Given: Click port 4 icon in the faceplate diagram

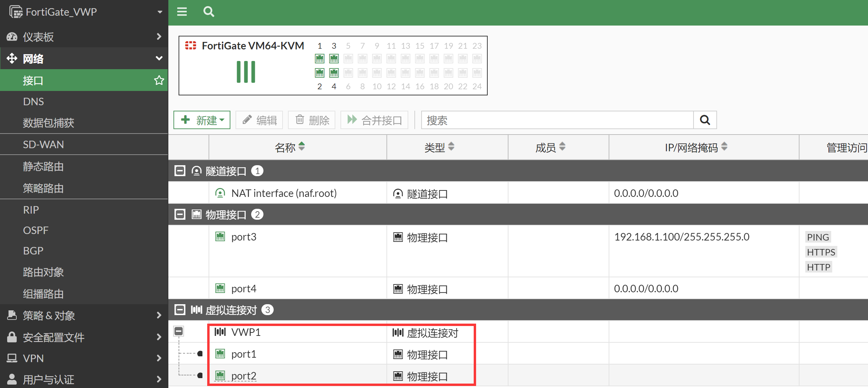Looking at the screenshot, I should point(334,73).
